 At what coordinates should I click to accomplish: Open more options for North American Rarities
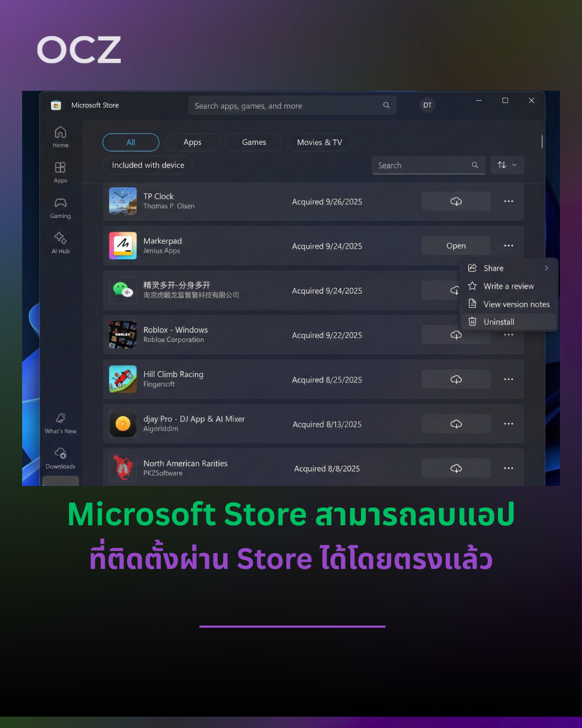click(508, 469)
